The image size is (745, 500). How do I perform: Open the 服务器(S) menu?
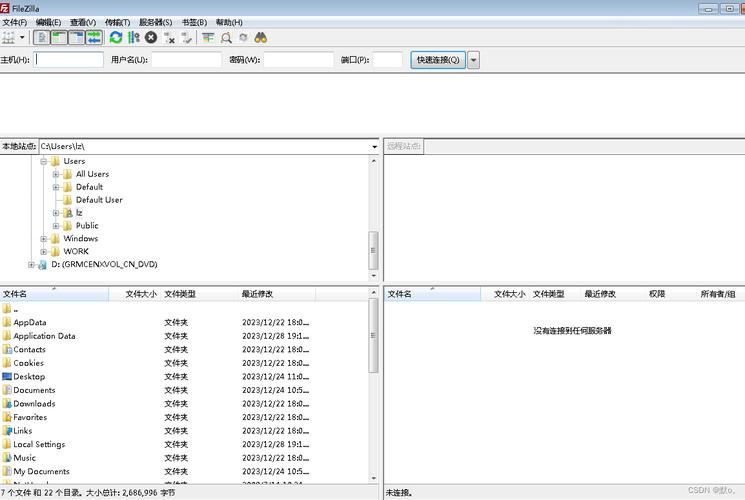click(x=155, y=22)
